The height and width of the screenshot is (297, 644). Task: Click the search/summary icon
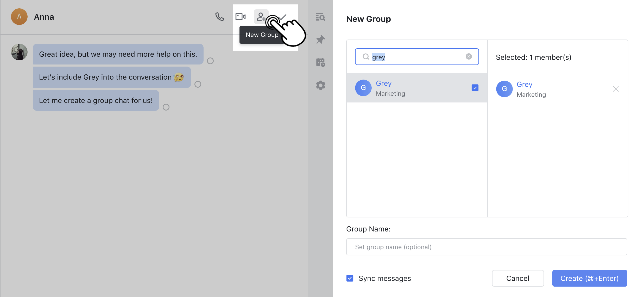pos(321,16)
